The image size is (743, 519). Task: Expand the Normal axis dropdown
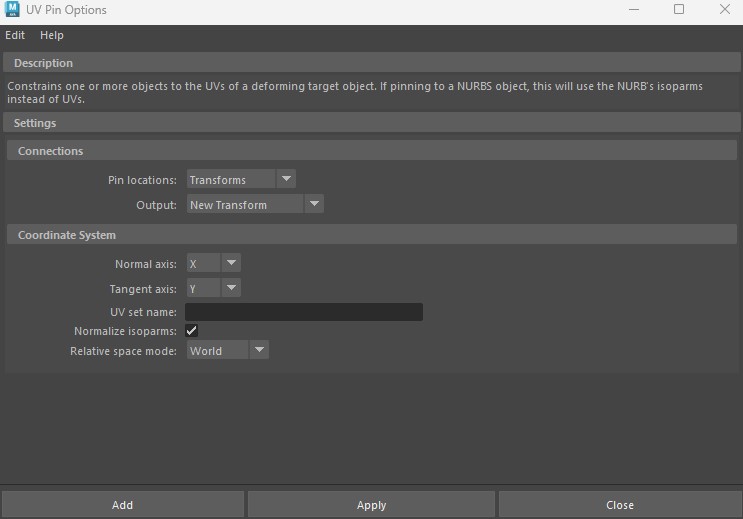[x=214, y=264]
